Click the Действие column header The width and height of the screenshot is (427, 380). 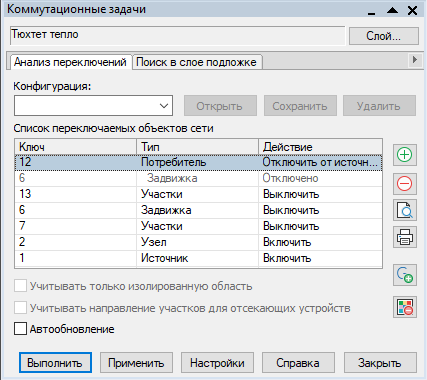(x=320, y=147)
